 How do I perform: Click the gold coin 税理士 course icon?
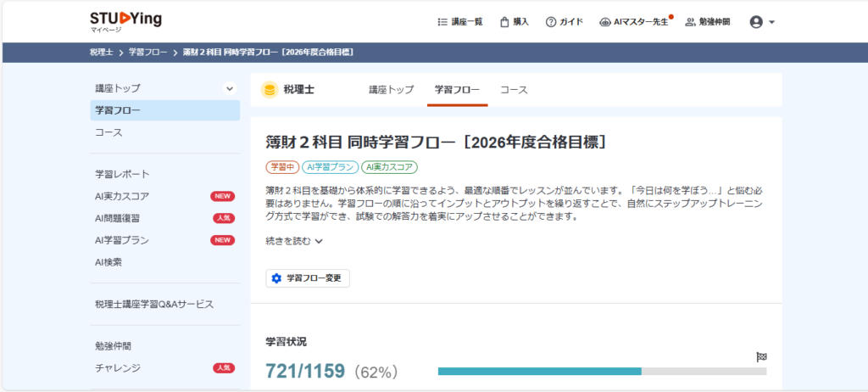(270, 89)
